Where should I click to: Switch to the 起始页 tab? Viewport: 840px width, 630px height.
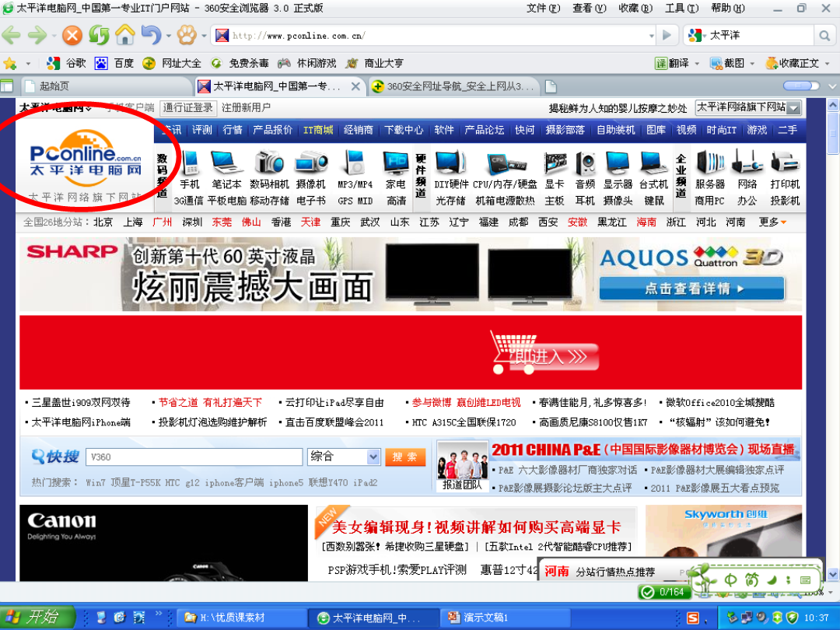tap(106, 86)
